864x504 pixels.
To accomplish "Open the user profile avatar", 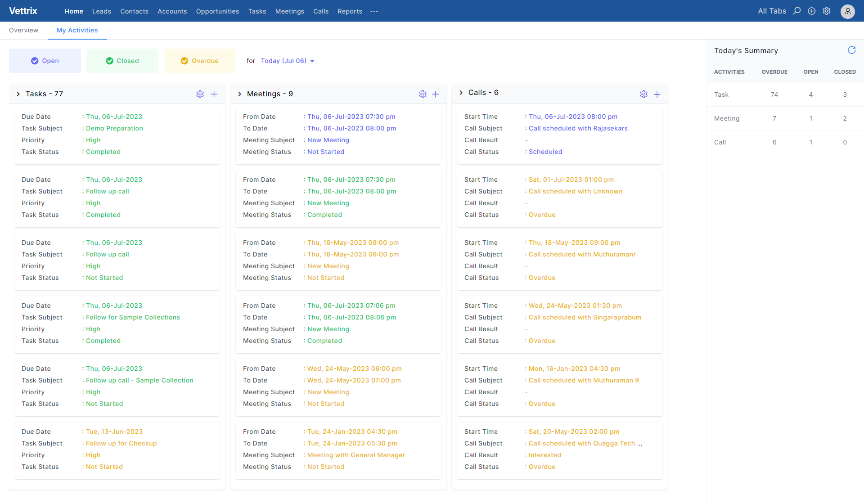I will point(848,11).
